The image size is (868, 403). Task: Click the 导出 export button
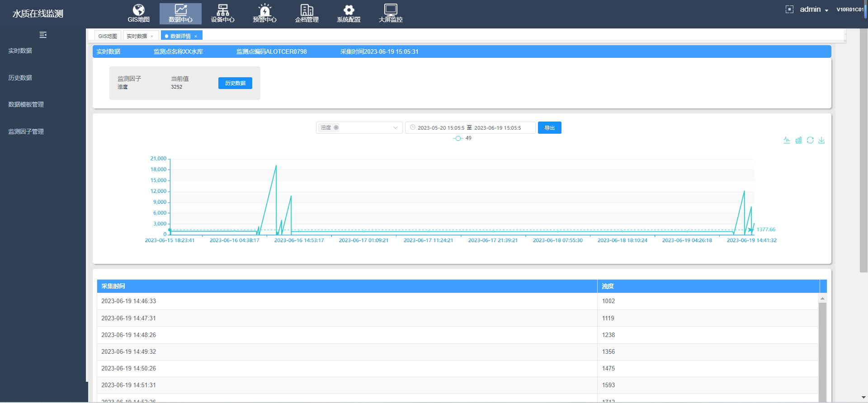(x=549, y=128)
